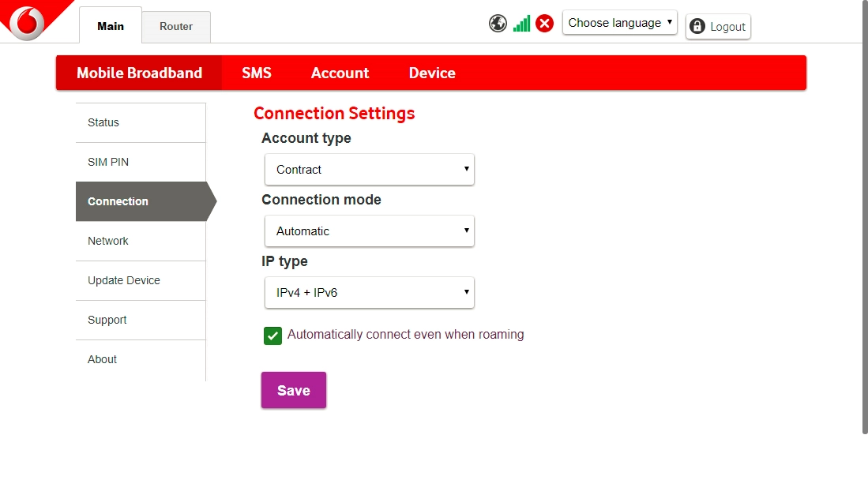Switch to the Router tab
868x480 pixels.
176,27
